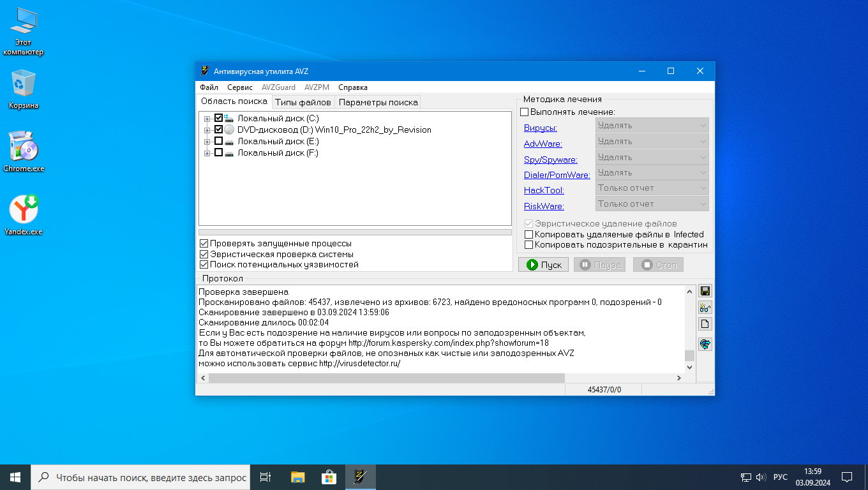Switch to the Типы файлов tab
This screenshot has height=490, width=868.
(x=303, y=102)
